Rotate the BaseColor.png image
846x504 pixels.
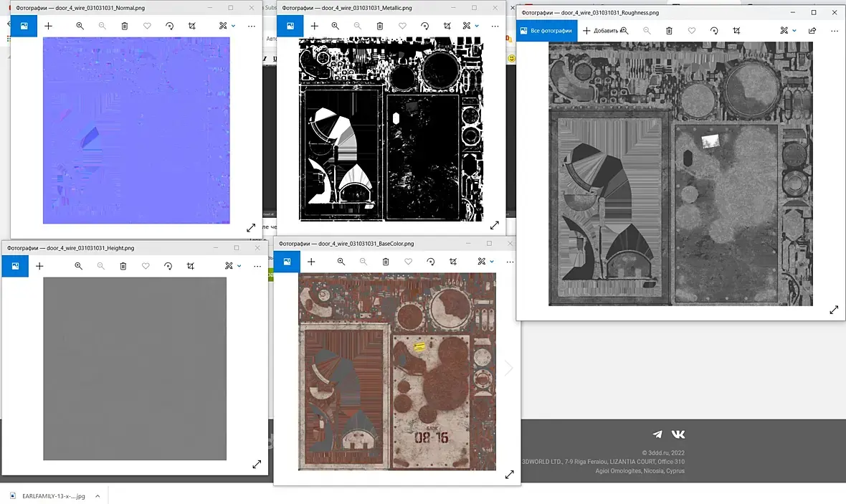(x=431, y=262)
